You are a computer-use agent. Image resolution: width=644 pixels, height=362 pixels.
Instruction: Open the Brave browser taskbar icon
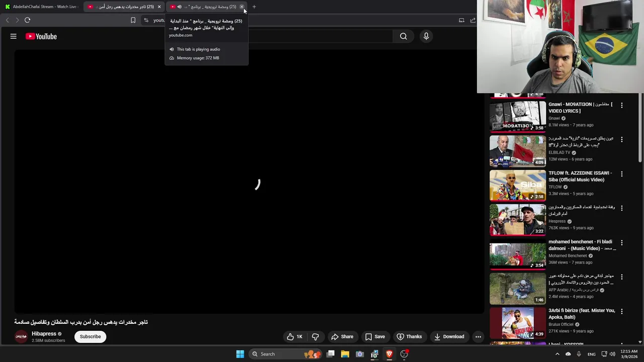tap(389, 354)
